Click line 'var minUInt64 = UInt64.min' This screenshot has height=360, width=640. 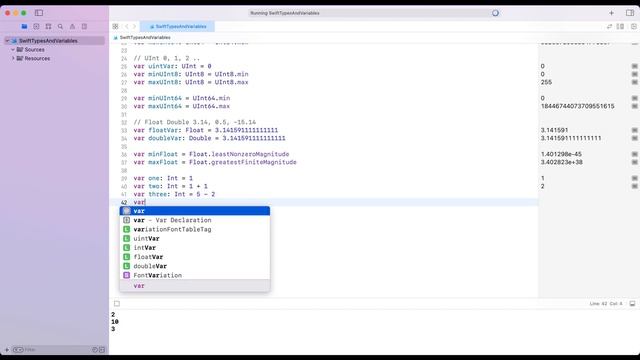[182, 98]
